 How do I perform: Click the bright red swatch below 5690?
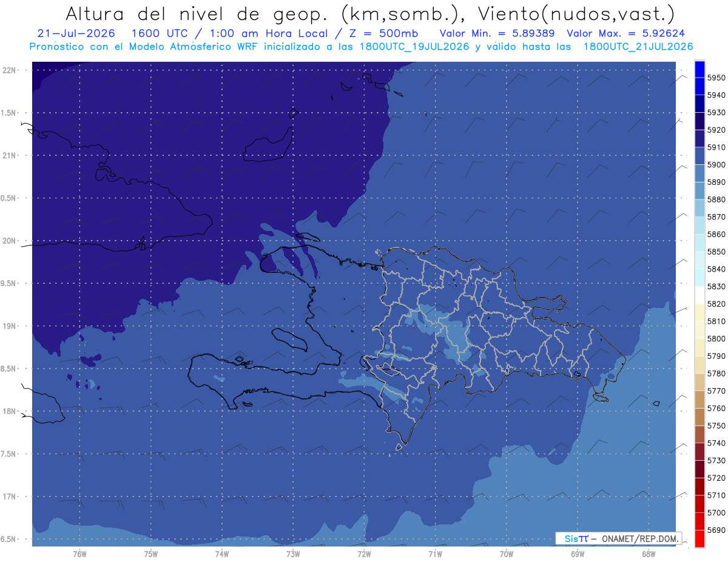click(x=699, y=538)
